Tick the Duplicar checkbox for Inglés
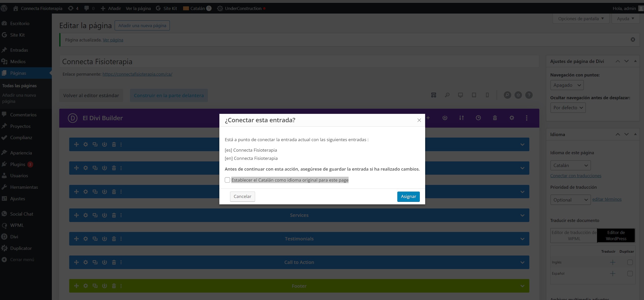The height and width of the screenshot is (300, 644). point(630,262)
